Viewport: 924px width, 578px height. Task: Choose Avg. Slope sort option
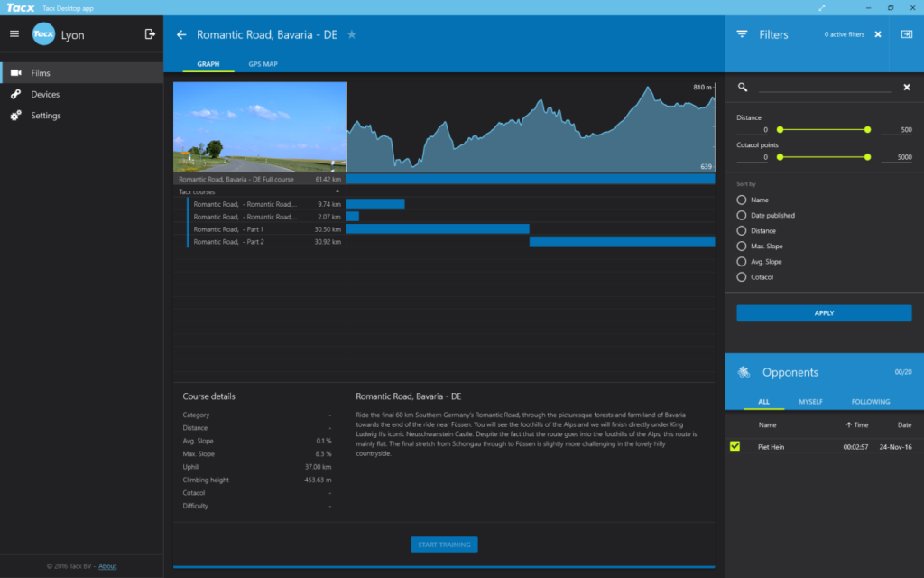point(742,261)
